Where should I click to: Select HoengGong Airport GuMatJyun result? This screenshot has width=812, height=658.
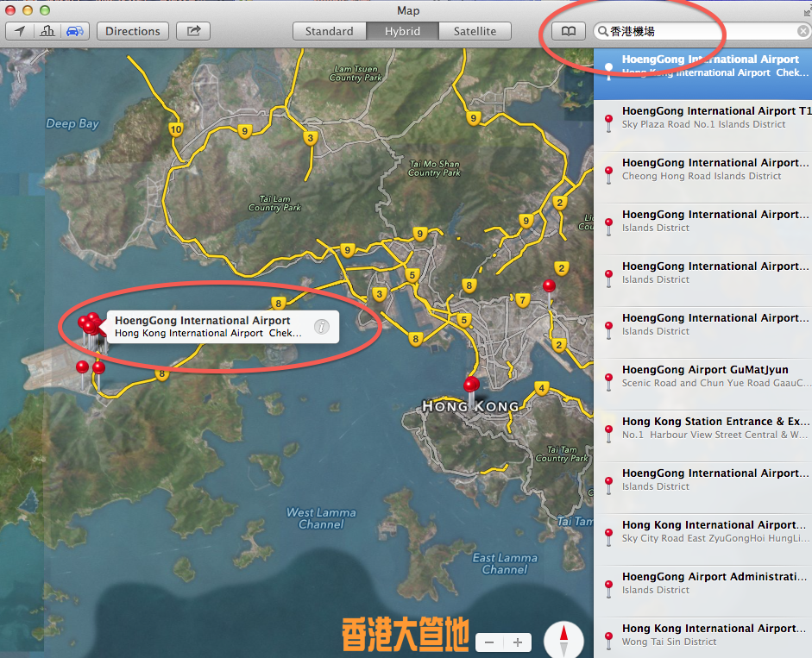tap(702, 384)
